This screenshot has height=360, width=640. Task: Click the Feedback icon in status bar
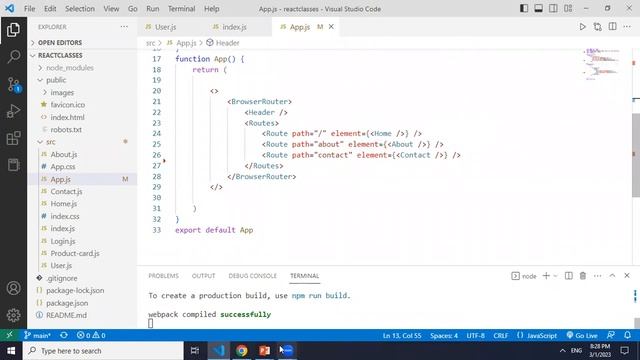(611, 336)
